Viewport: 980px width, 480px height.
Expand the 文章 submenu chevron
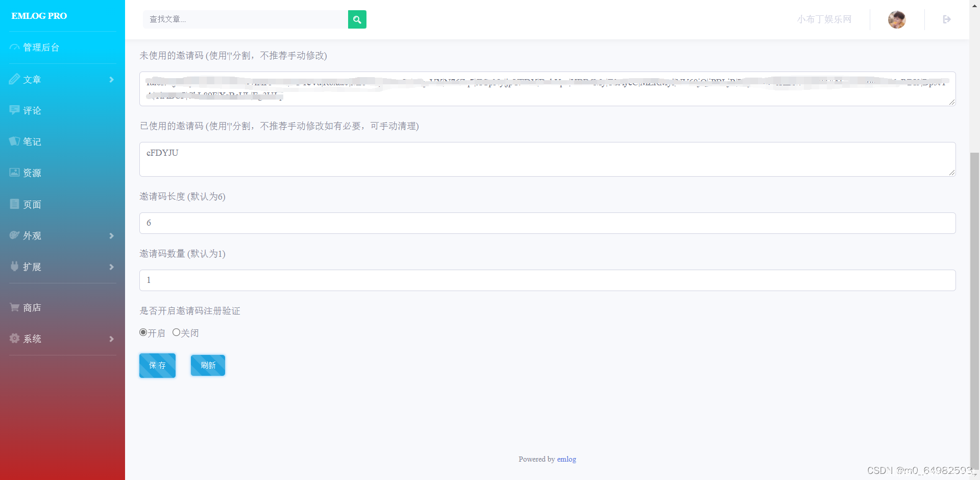tap(111, 80)
